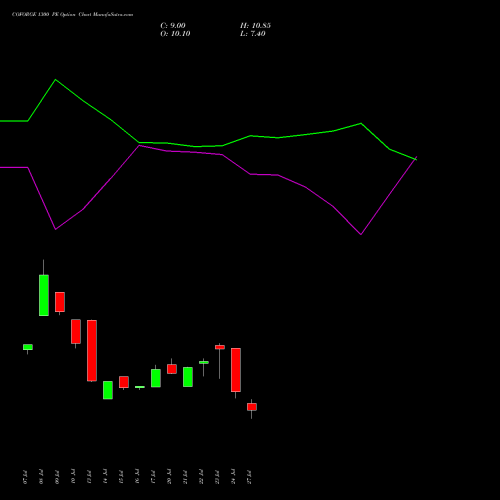The height and width of the screenshot is (500, 500).
Task: Click the last red candle for 27 Jul
Action: [252, 407]
